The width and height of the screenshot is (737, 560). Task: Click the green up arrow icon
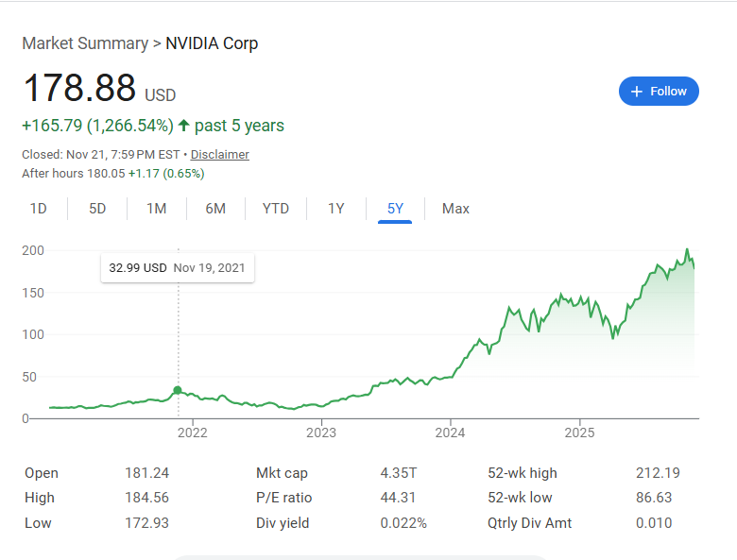[183, 126]
